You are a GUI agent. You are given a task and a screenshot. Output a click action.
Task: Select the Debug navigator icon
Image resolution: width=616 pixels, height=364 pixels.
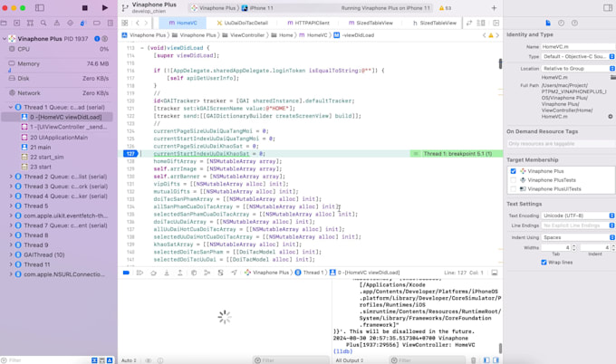click(x=83, y=24)
